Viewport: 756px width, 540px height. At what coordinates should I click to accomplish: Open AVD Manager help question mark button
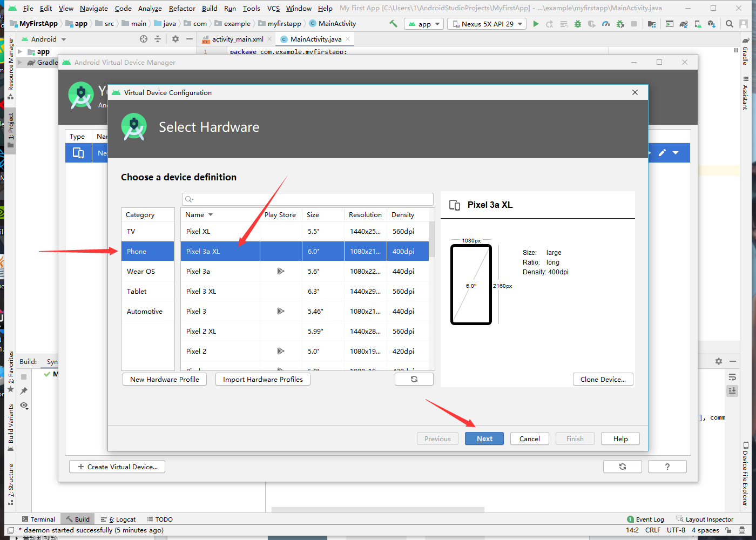coord(667,467)
